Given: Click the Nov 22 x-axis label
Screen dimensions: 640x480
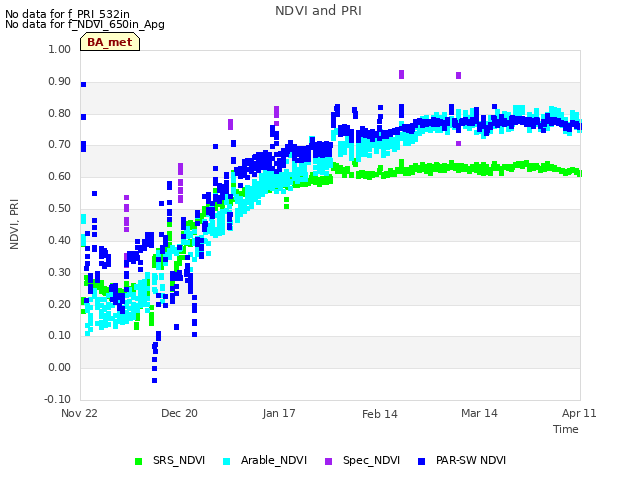Looking at the screenshot, I should (x=79, y=413).
